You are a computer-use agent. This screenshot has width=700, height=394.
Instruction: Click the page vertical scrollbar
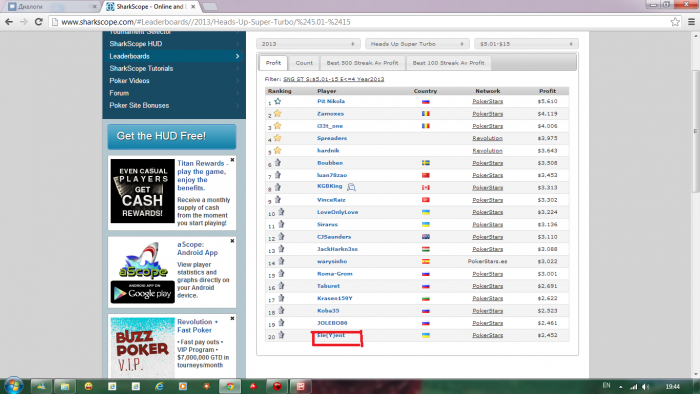click(x=695, y=131)
